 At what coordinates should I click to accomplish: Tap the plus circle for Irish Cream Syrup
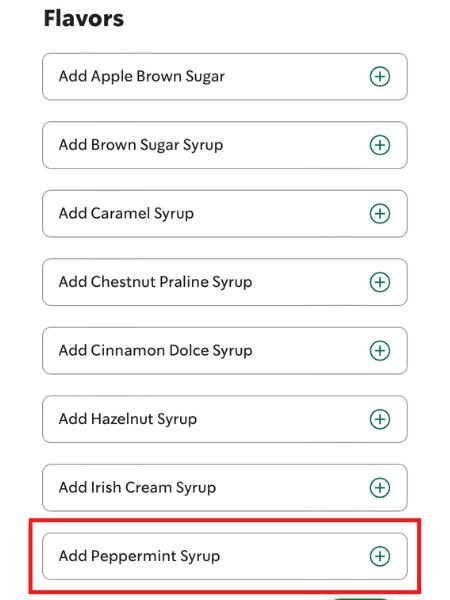(380, 488)
